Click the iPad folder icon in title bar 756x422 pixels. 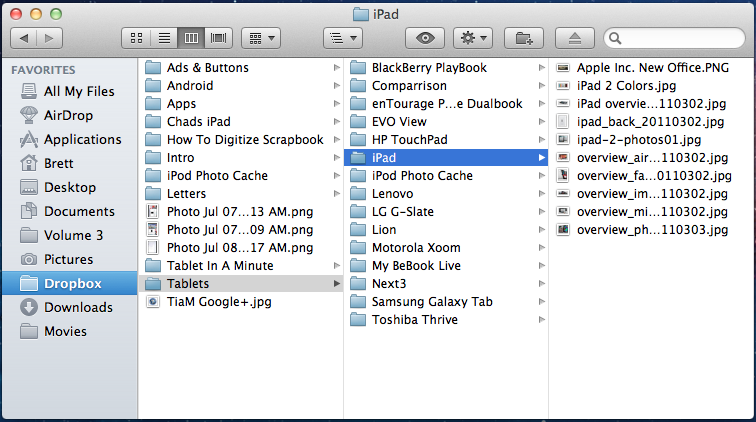tap(361, 14)
